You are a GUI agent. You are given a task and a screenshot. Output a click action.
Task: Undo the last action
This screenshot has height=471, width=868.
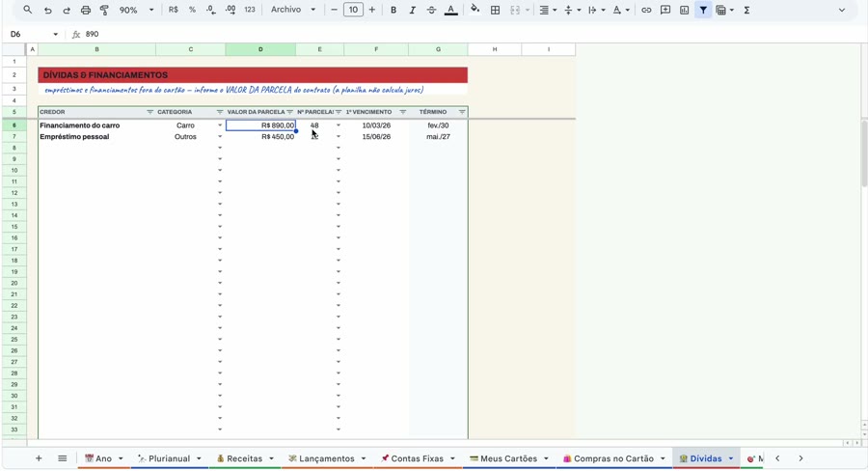pyautogui.click(x=47, y=10)
